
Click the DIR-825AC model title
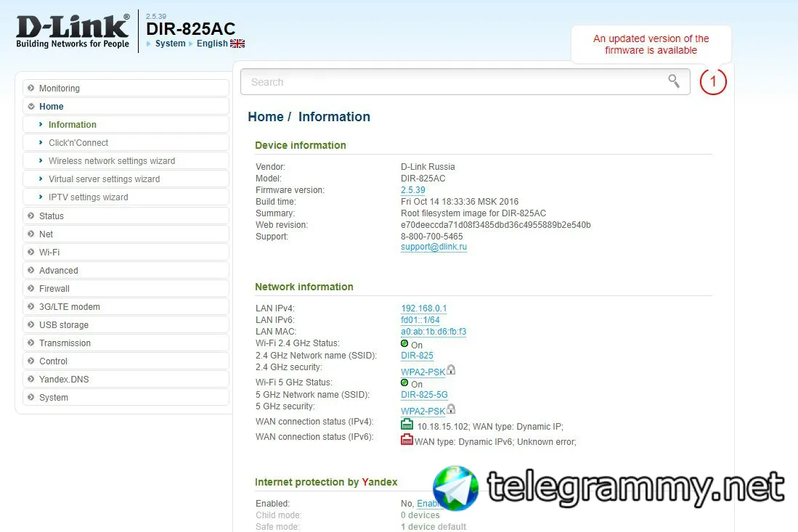[x=191, y=28]
